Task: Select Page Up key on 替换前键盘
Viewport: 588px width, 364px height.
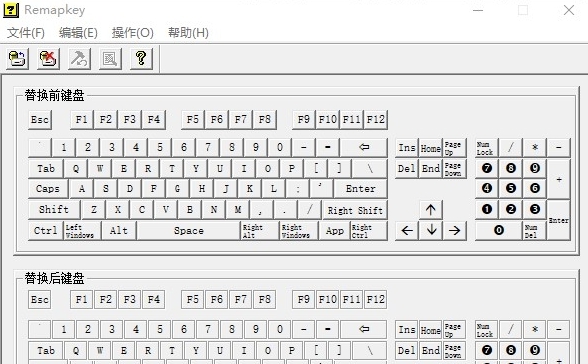Action: pyautogui.click(x=454, y=148)
